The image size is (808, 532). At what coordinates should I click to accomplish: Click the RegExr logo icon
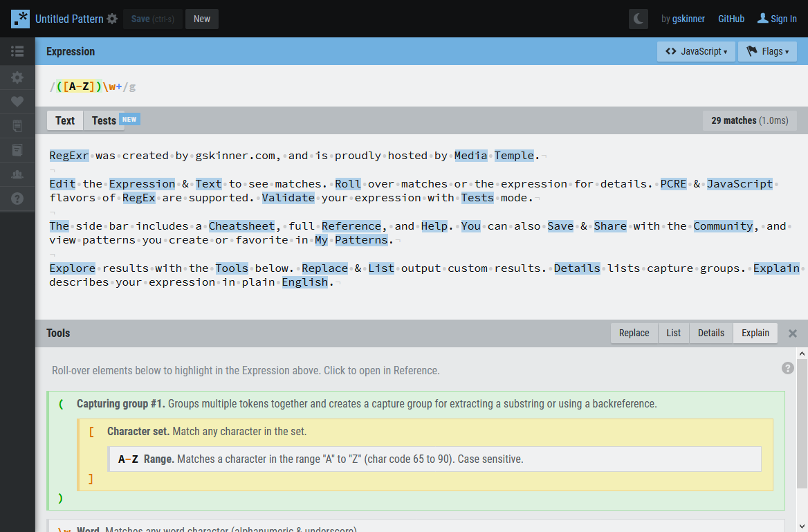tap(20, 19)
